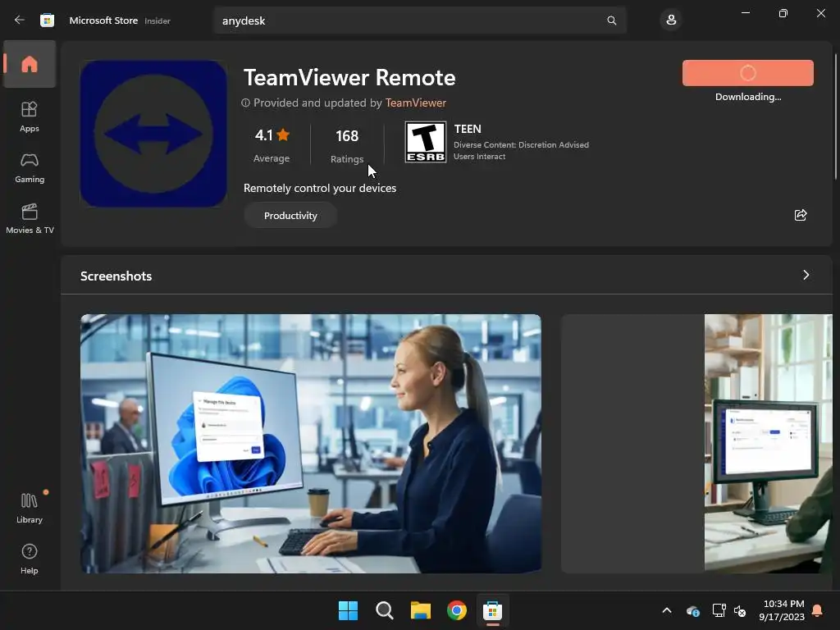Click the OneDrive cloud tray icon
Screen dimensions: 840x630
(x=693, y=610)
